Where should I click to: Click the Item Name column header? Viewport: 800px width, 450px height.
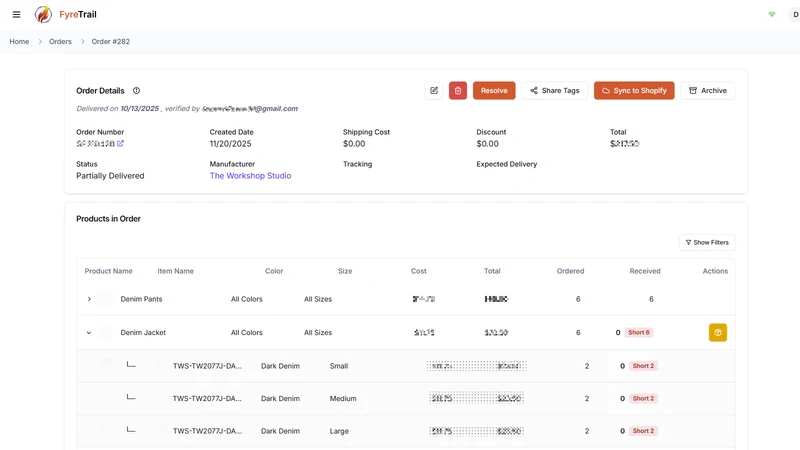[176, 271]
